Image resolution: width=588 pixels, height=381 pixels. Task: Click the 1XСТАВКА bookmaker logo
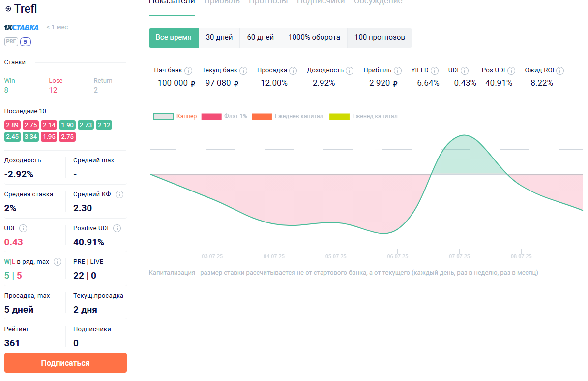21,27
